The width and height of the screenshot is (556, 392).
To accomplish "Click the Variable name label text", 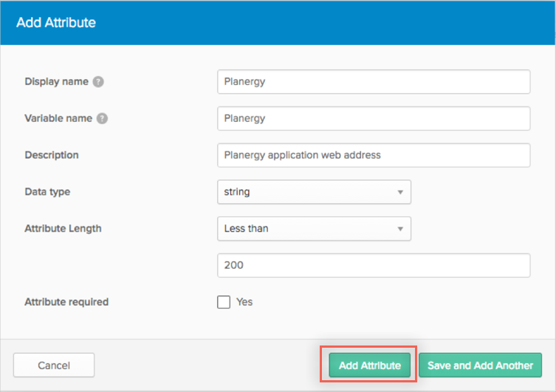I will tap(58, 118).
